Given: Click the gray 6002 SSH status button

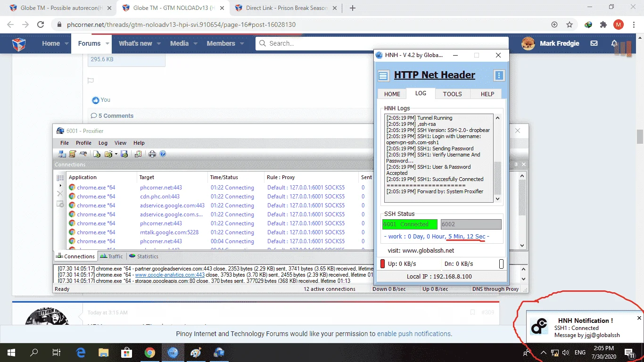Looking at the screenshot, I should (471, 224).
